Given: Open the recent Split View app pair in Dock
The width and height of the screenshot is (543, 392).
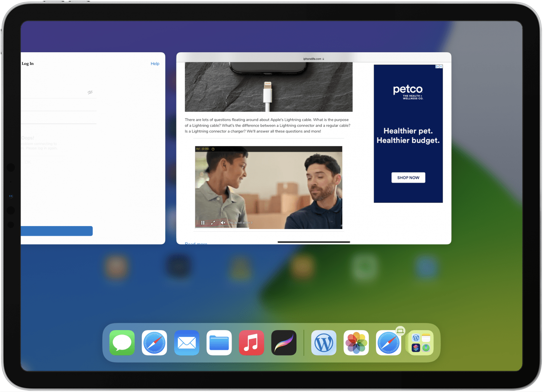Looking at the screenshot, I should tap(421, 342).
